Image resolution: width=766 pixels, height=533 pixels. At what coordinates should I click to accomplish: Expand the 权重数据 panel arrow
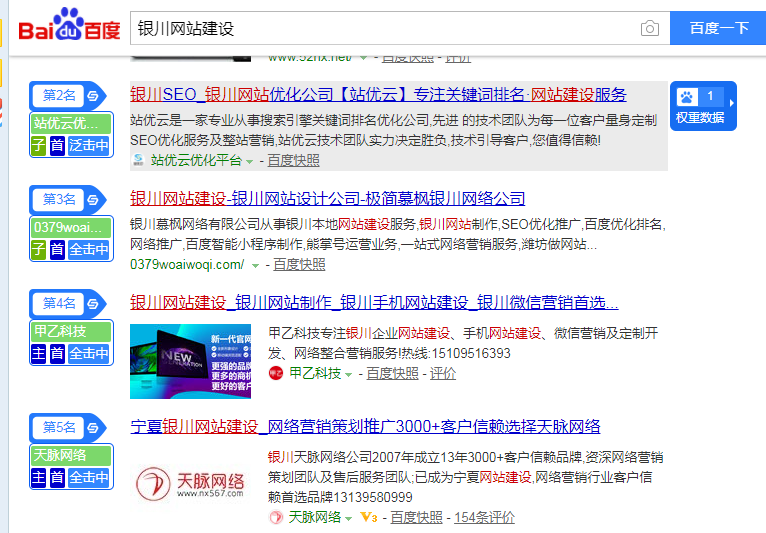(731, 103)
